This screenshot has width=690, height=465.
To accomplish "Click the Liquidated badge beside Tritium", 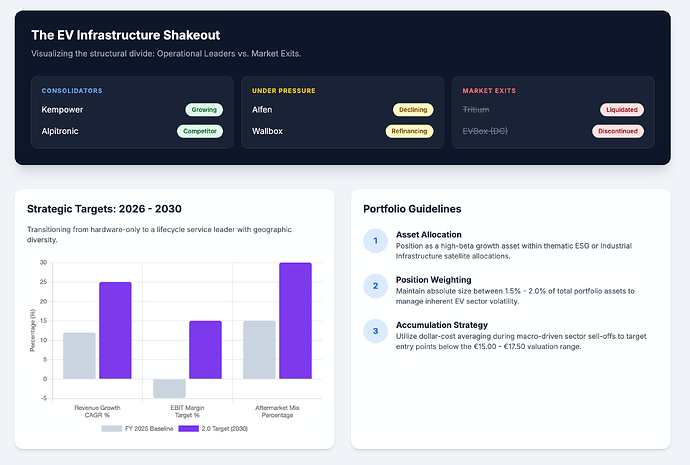I will pos(622,110).
